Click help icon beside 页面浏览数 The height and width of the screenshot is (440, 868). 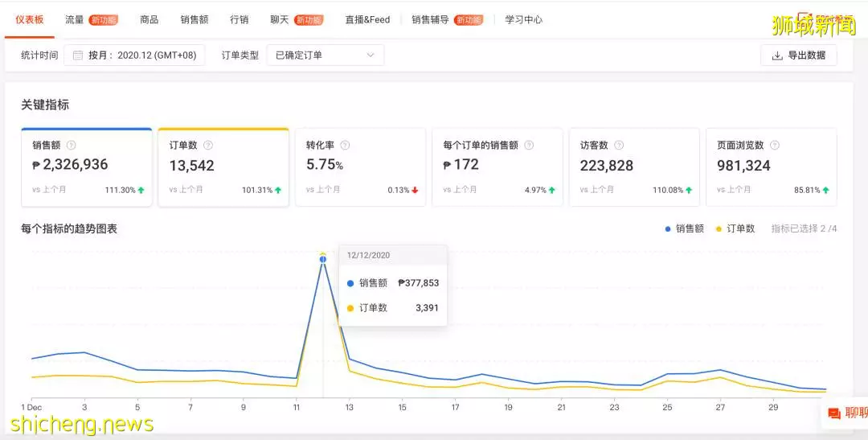pyautogui.click(x=775, y=145)
